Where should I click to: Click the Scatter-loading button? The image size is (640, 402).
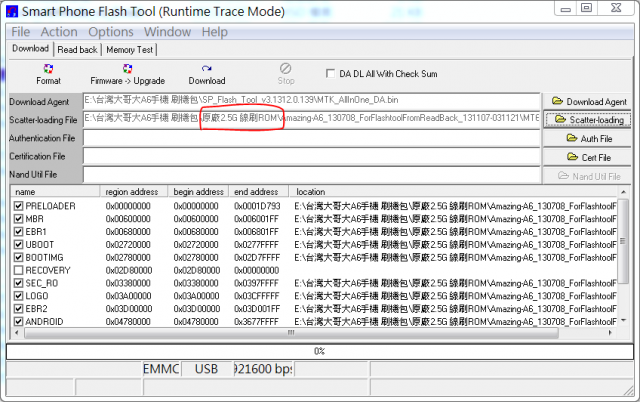(588, 120)
